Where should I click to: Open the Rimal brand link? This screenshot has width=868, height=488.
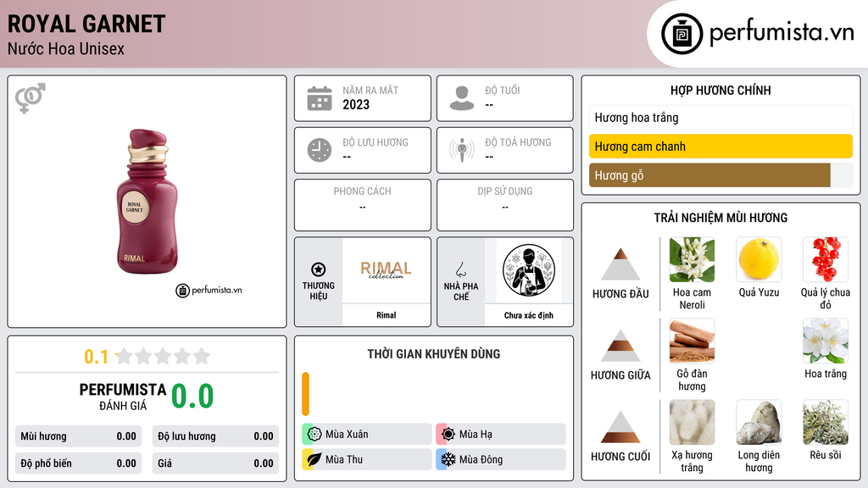click(x=386, y=315)
